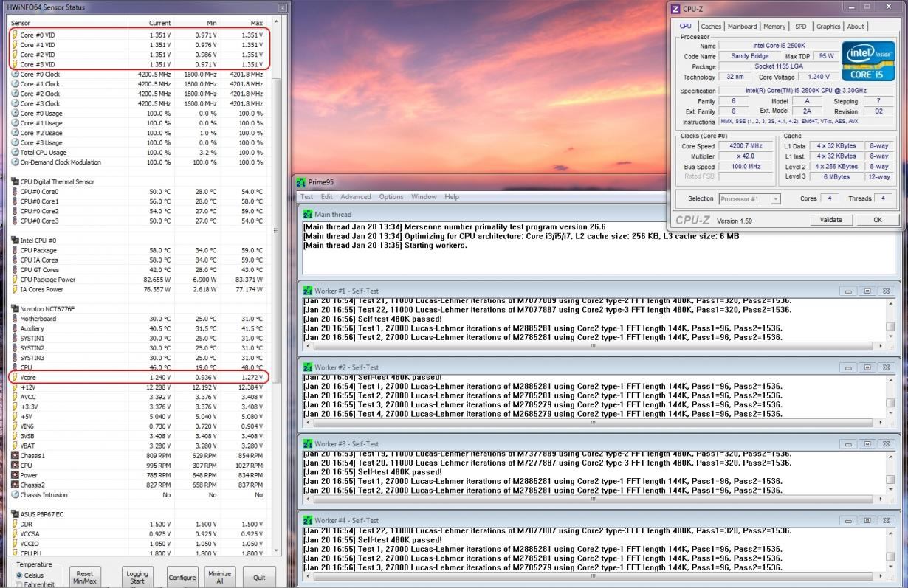Click the lightning icon beside VCCSA

[x=15, y=533]
